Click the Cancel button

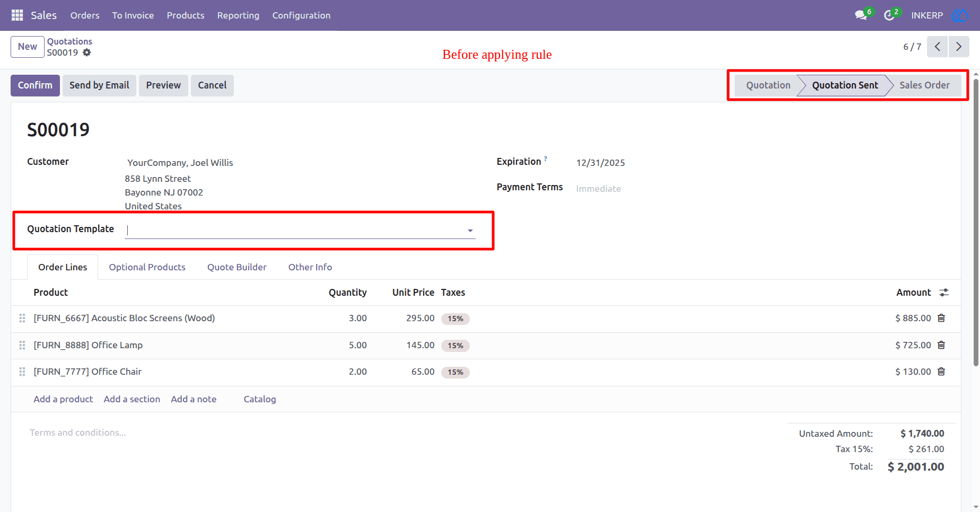(212, 85)
